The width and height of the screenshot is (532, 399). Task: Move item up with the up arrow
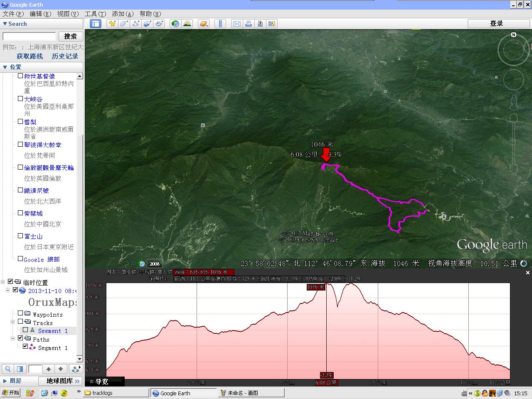coord(49,369)
